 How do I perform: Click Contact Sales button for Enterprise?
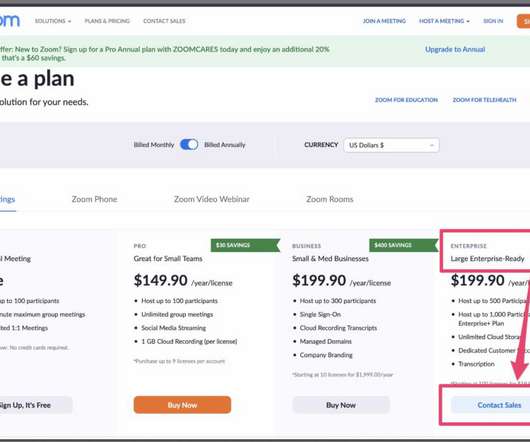pyautogui.click(x=491, y=405)
